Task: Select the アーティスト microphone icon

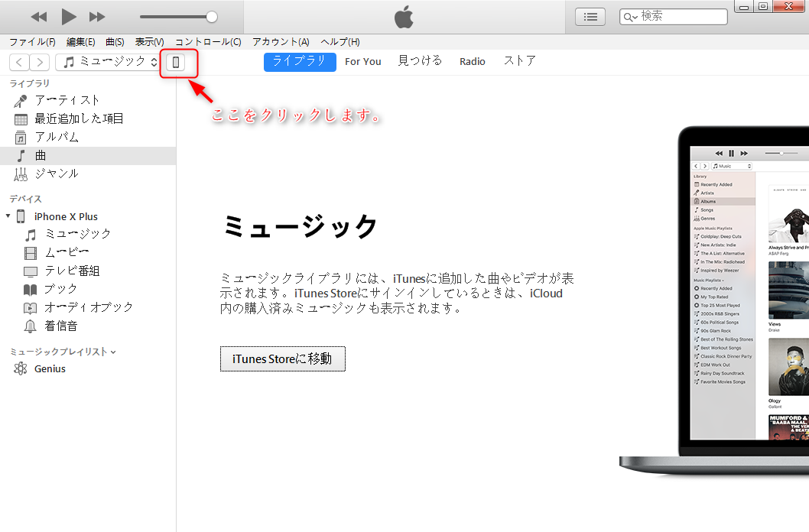Action: click(21, 101)
